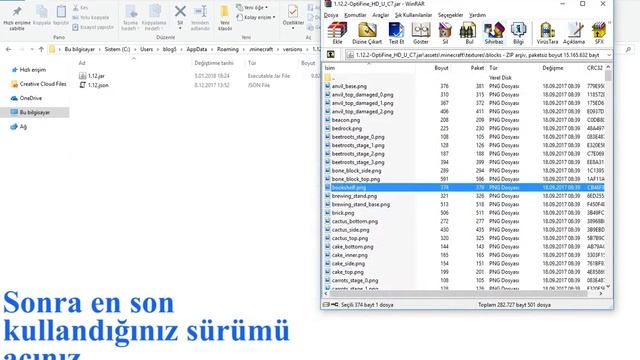Run Test Et on the archive
The width and height of the screenshot is (640, 360).
(396, 33)
